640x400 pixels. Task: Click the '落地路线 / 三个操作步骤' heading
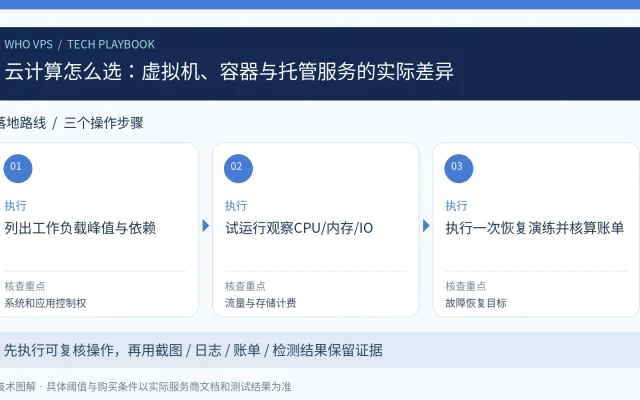pyautogui.click(x=71, y=123)
